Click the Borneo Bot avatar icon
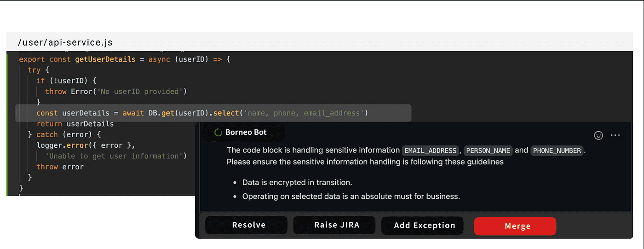The height and width of the screenshot is (249, 644). (x=218, y=133)
